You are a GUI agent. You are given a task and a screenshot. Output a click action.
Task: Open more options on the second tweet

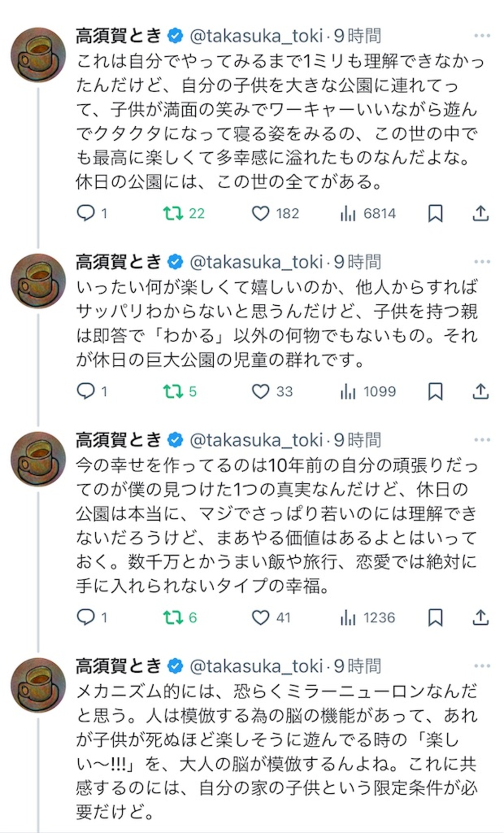click(482, 262)
